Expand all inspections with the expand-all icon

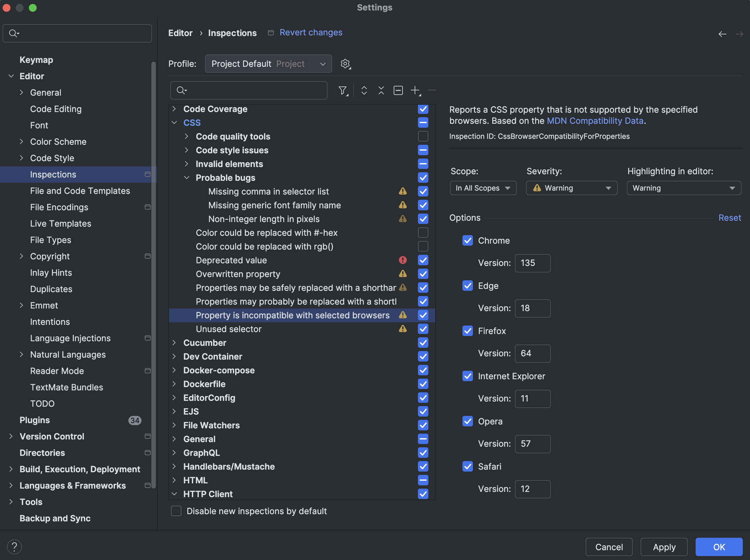(x=364, y=90)
